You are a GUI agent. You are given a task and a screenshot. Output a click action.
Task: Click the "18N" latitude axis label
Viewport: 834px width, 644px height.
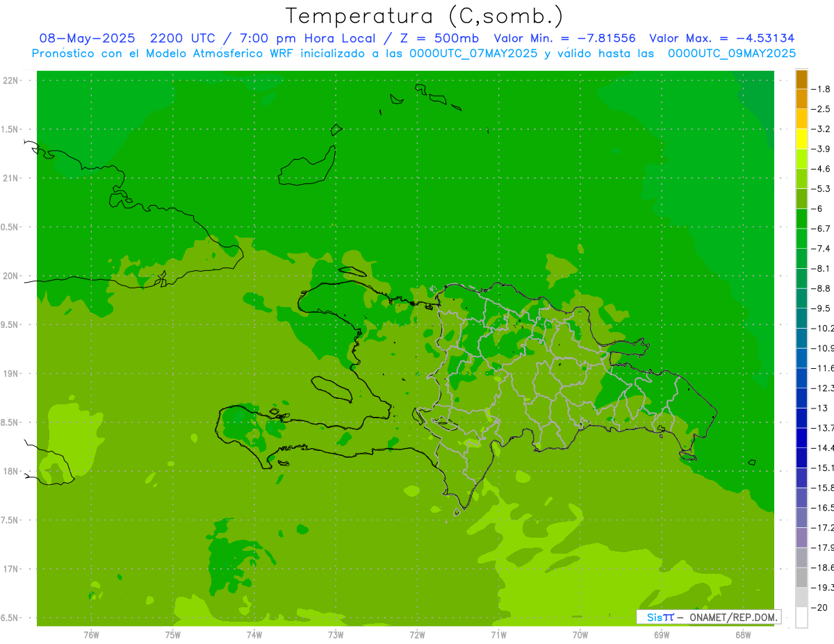(10, 471)
